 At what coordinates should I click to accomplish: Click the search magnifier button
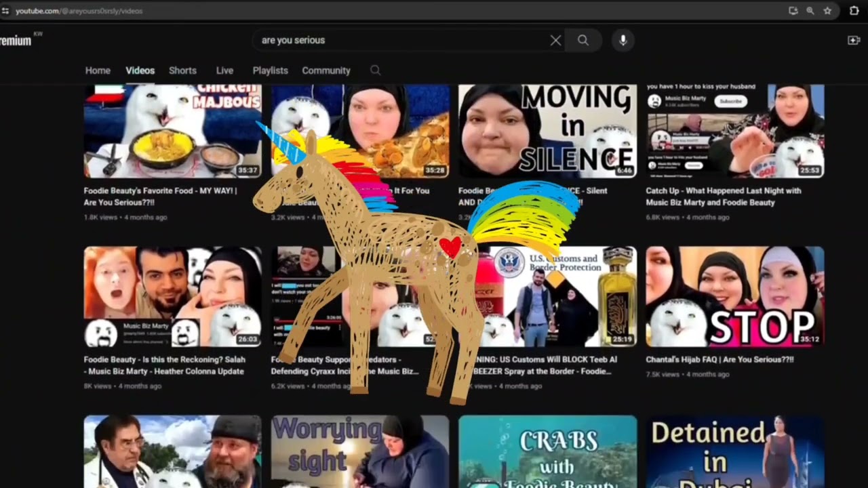(x=583, y=40)
